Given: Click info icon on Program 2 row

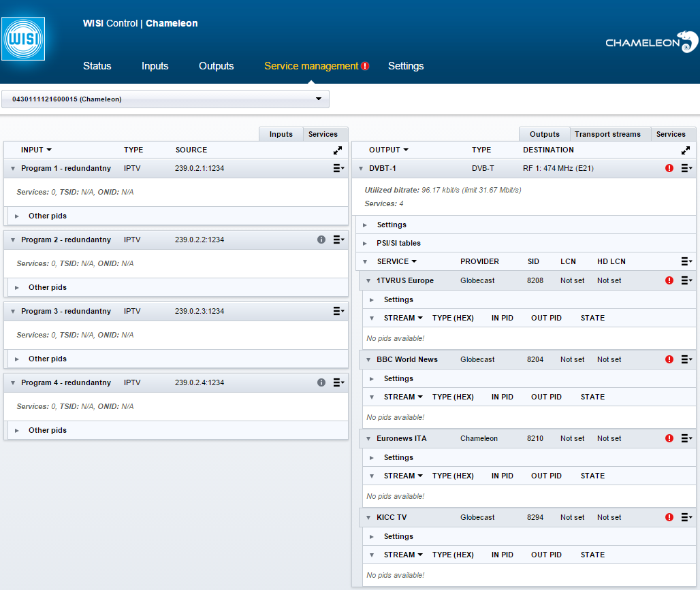Looking at the screenshot, I should (x=321, y=240).
